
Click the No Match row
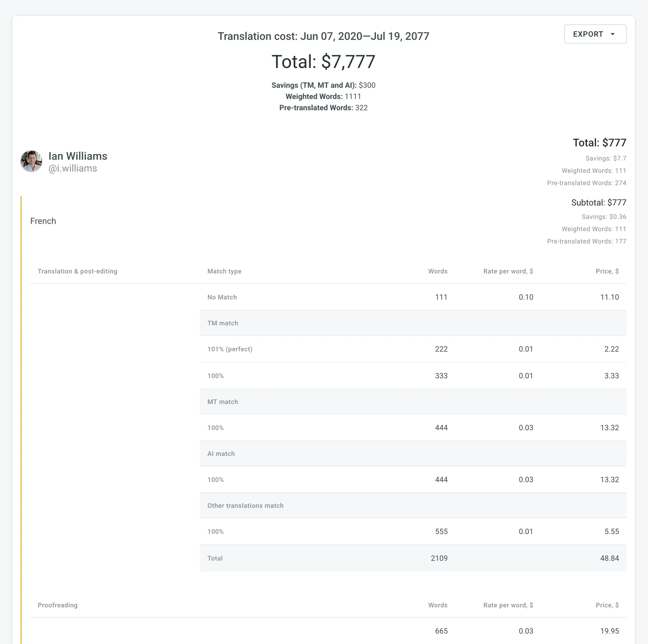click(222, 297)
